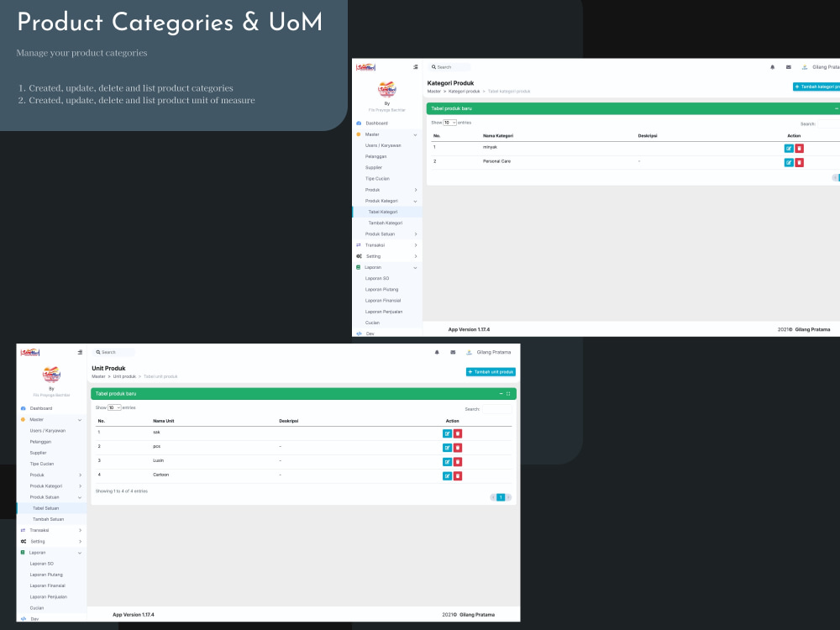
Task: Click Tambah kategori produk button
Action: [816, 87]
